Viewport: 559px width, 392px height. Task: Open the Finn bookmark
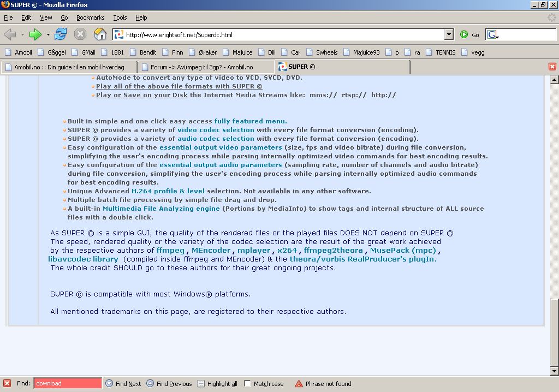click(x=173, y=52)
